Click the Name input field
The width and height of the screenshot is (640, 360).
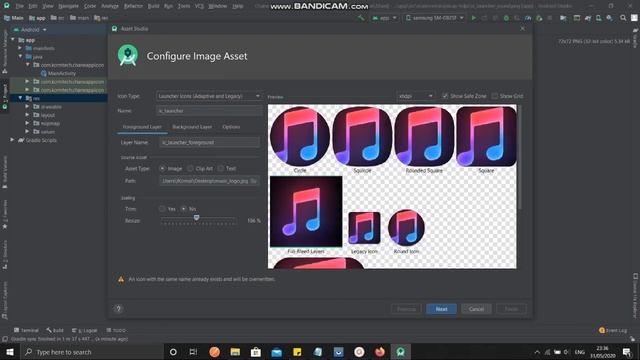tap(209, 111)
